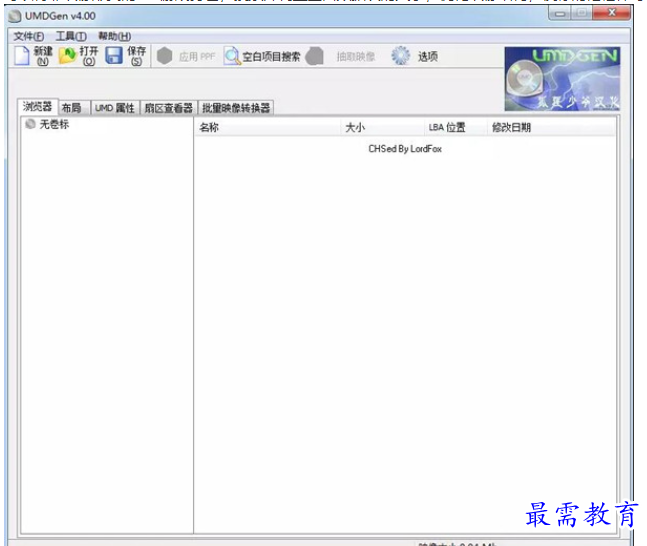Click the CHSed By LordFox text
Screen dimensions: 647x546
(x=405, y=149)
